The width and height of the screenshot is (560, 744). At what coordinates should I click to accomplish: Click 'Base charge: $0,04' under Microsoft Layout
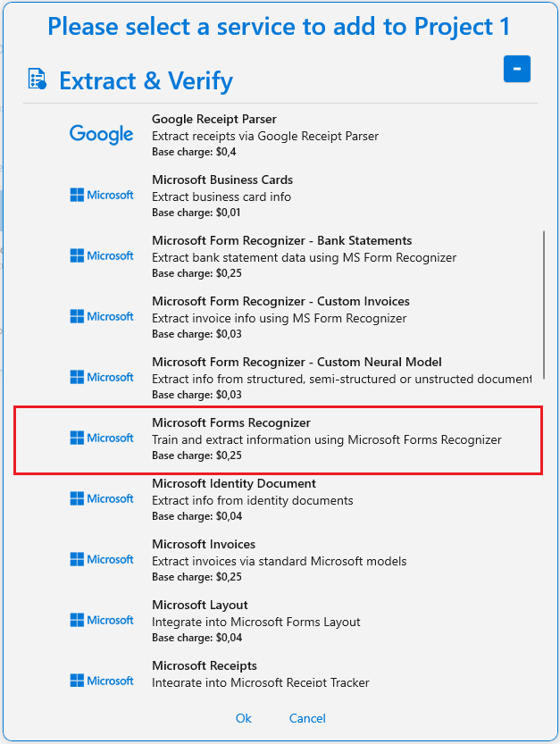(197, 638)
